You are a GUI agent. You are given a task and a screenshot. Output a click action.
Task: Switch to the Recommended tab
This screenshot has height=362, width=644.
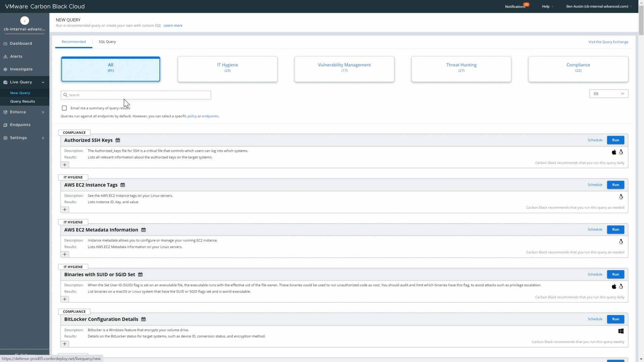coord(73,42)
